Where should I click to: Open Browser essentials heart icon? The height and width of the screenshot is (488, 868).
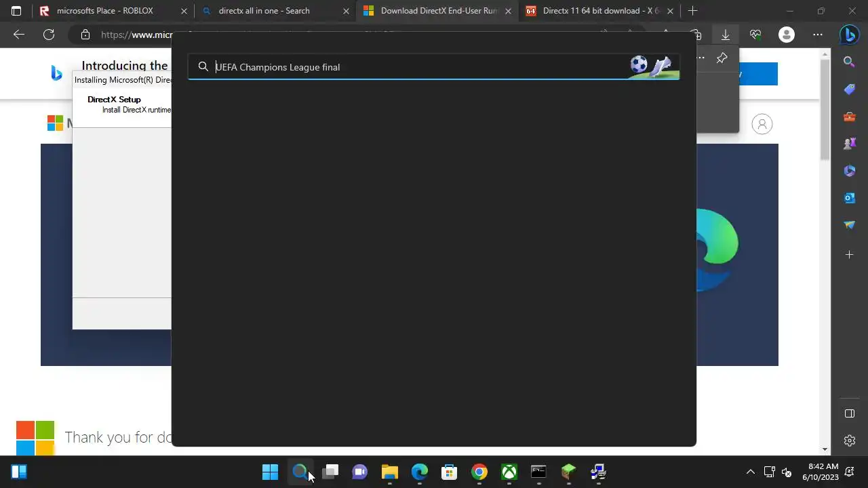[755, 35]
